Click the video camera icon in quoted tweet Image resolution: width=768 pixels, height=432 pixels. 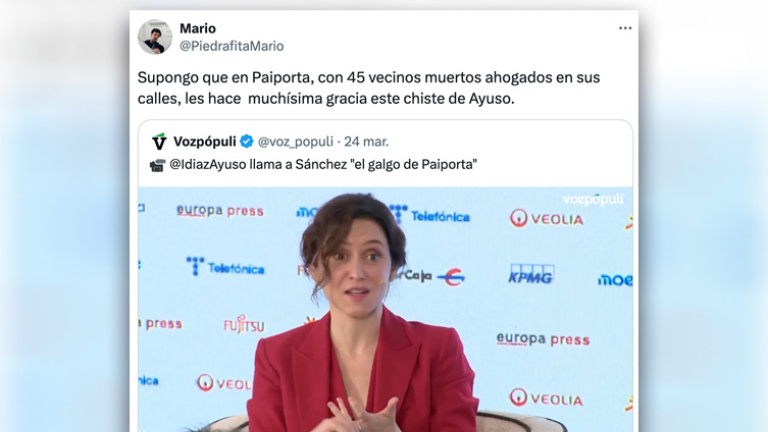click(x=157, y=166)
